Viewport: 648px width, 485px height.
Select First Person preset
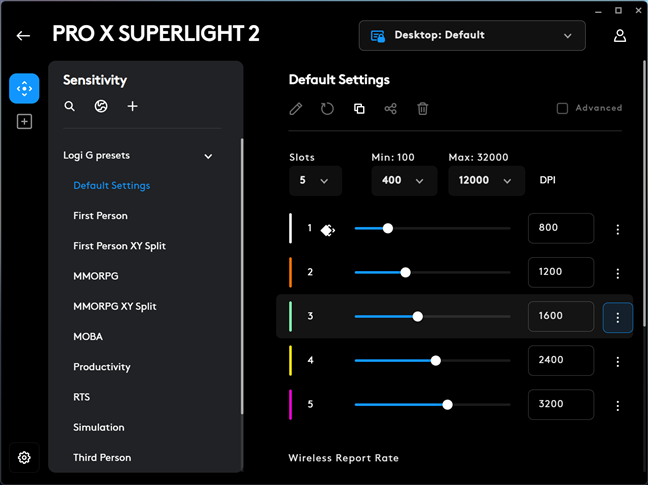100,216
